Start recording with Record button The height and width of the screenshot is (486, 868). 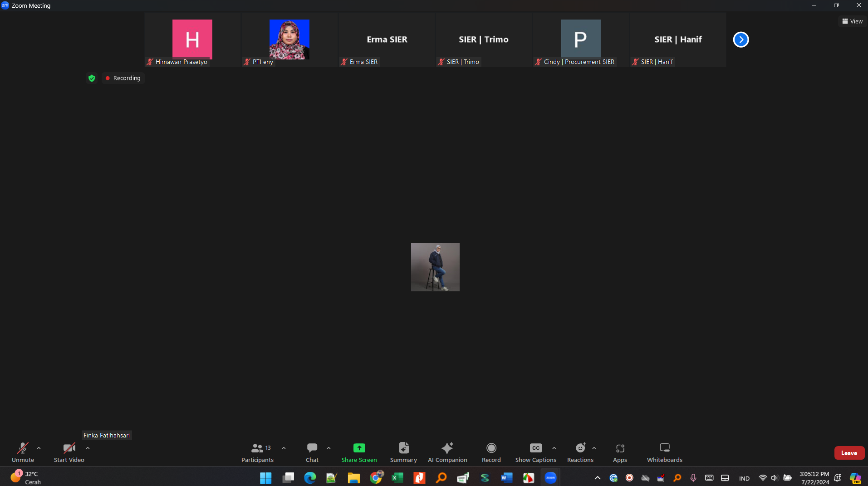click(491, 452)
